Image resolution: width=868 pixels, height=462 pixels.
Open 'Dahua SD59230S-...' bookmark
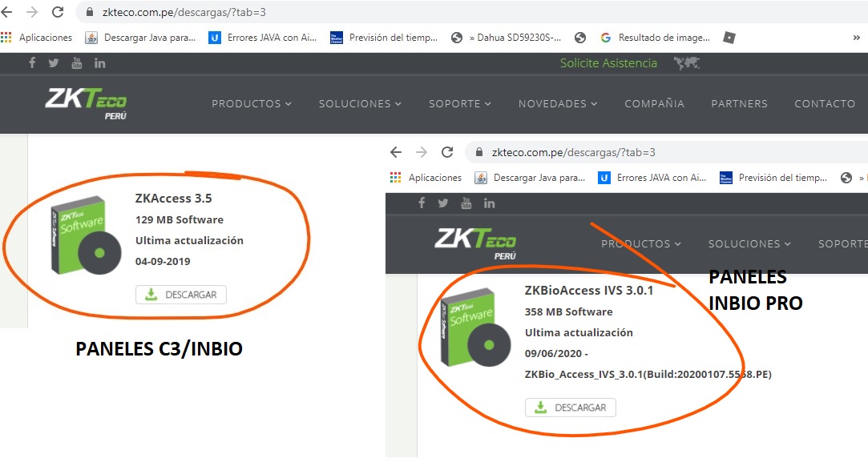(x=506, y=38)
